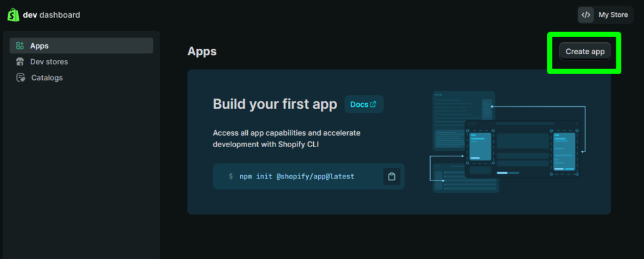This screenshot has height=259, width=644.
Task: Open the dev dashboard home title
Action: click(x=52, y=15)
